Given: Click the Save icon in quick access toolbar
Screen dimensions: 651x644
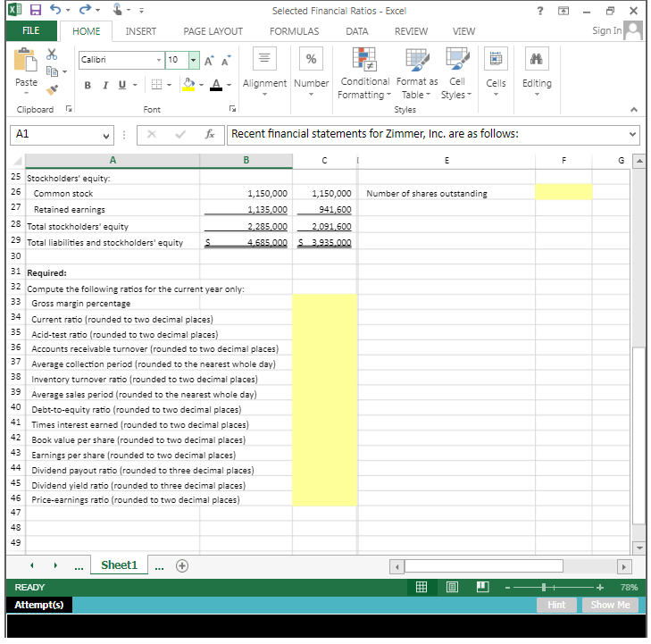Looking at the screenshot, I should [x=36, y=10].
